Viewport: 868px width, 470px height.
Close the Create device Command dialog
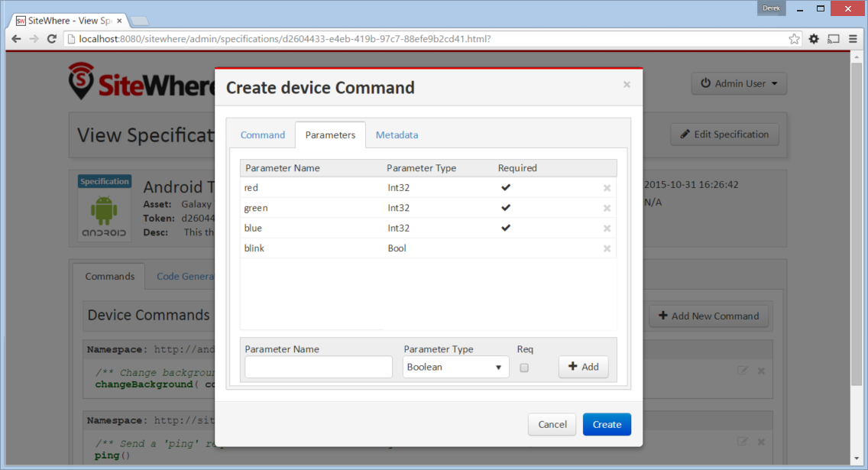(x=627, y=85)
